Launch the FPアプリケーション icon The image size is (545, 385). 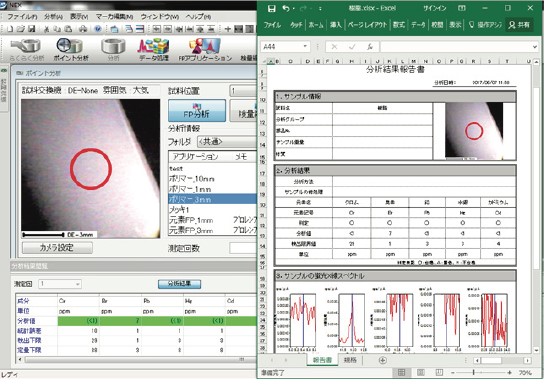[205, 49]
